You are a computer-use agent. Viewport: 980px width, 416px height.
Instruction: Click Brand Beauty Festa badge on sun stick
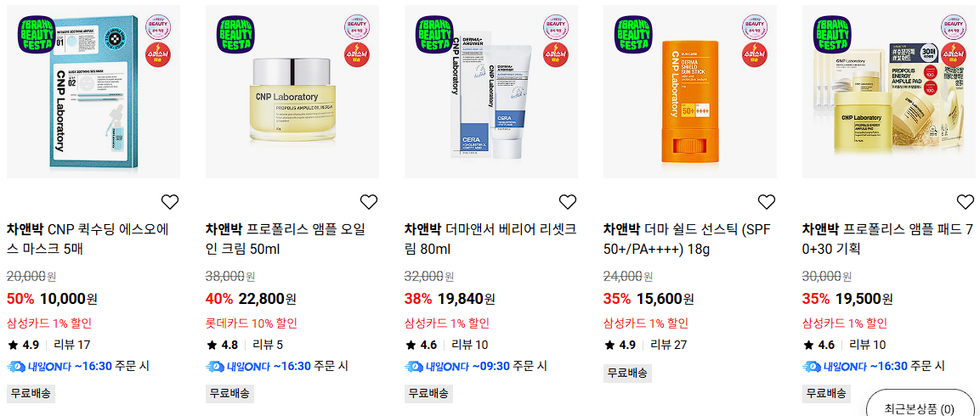tap(634, 35)
